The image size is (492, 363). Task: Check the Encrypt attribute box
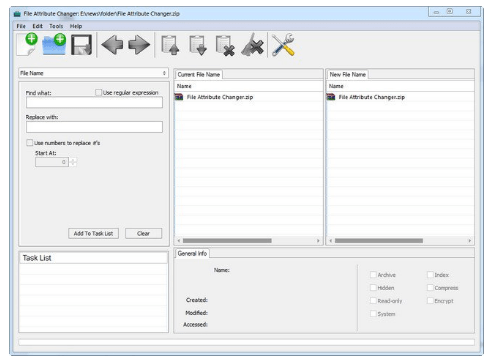(x=430, y=301)
